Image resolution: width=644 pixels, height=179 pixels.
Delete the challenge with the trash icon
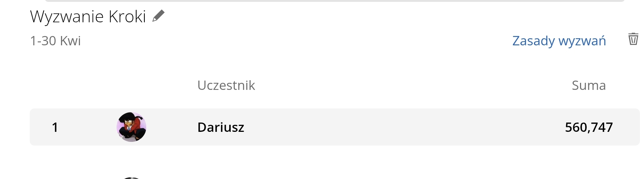633,39
